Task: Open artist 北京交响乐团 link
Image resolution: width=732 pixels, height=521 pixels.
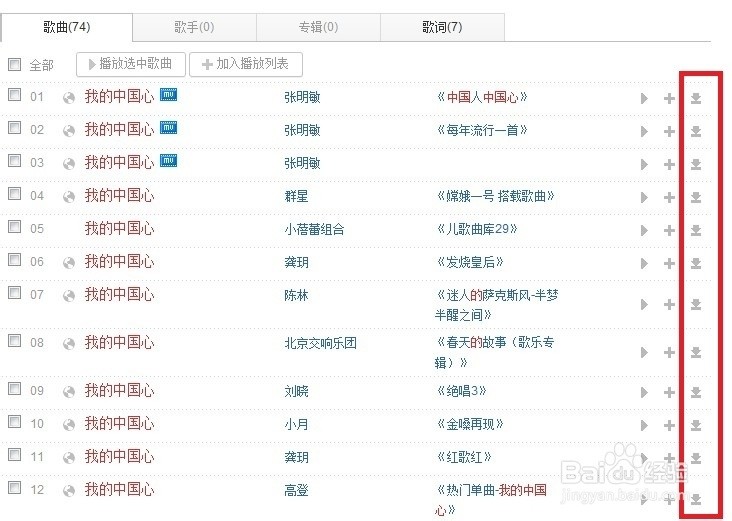Action: [x=320, y=344]
